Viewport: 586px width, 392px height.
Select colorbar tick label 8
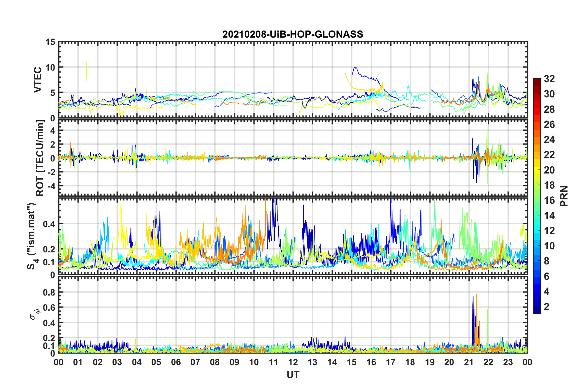click(x=547, y=261)
